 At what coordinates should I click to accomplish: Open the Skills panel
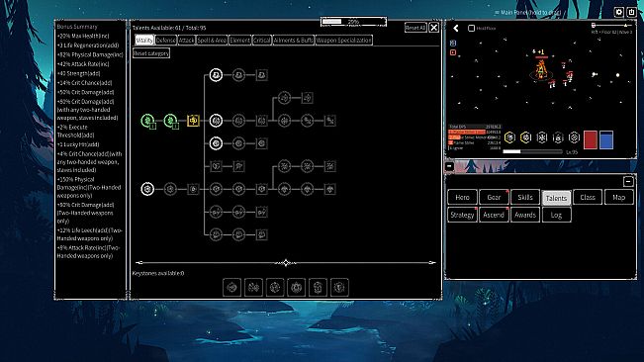tap(525, 198)
